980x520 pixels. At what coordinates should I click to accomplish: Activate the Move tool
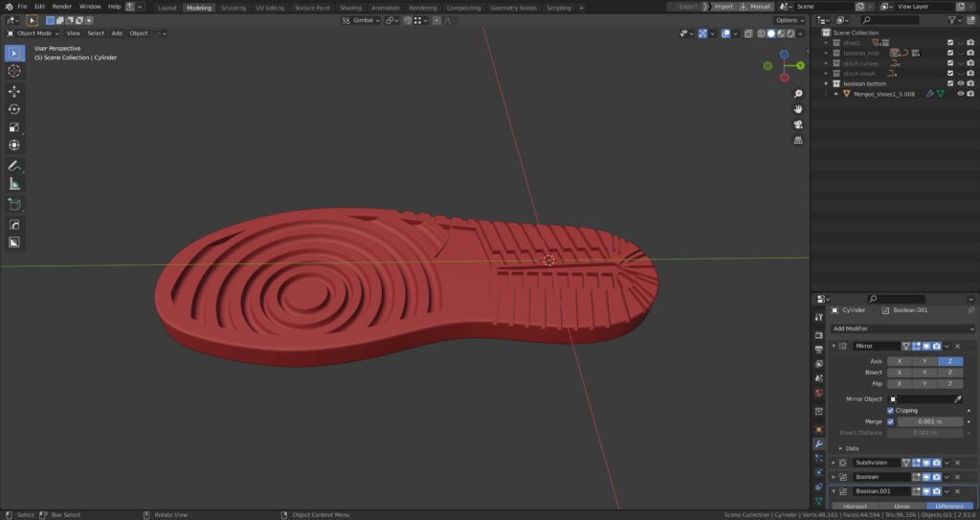(14, 91)
